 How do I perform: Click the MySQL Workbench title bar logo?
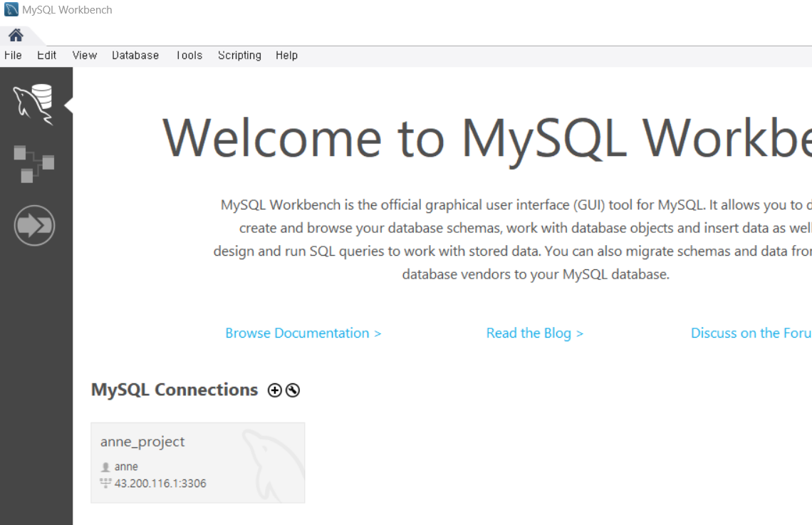pyautogui.click(x=11, y=9)
